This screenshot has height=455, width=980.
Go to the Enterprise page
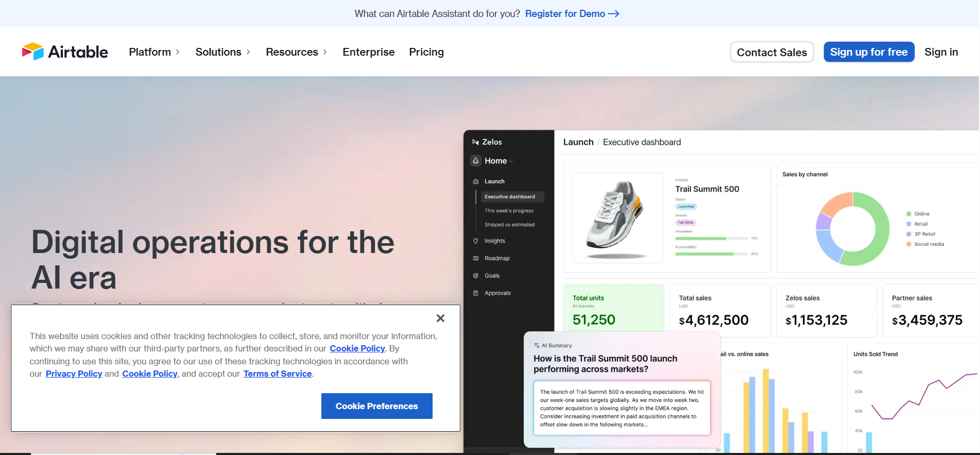tap(369, 52)
